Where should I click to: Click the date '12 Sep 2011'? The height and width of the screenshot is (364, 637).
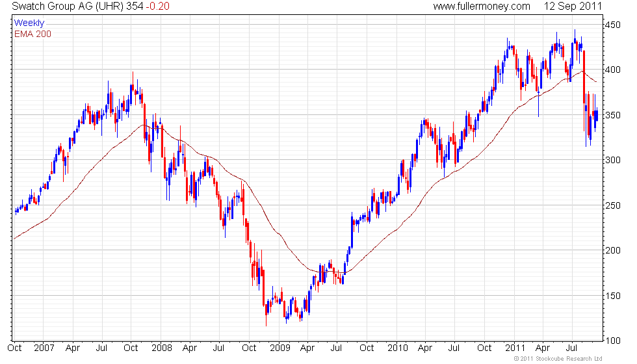[573, 6]
